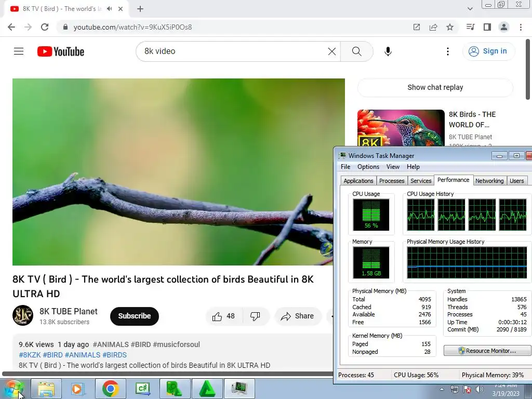Open the File menu in Task Manager

[345, 167]
